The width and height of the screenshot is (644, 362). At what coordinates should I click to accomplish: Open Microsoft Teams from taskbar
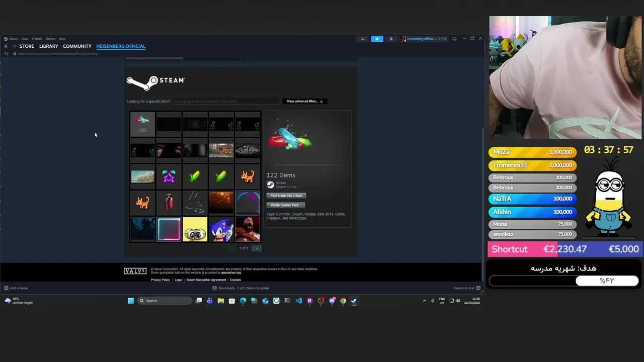pos(209,301)
